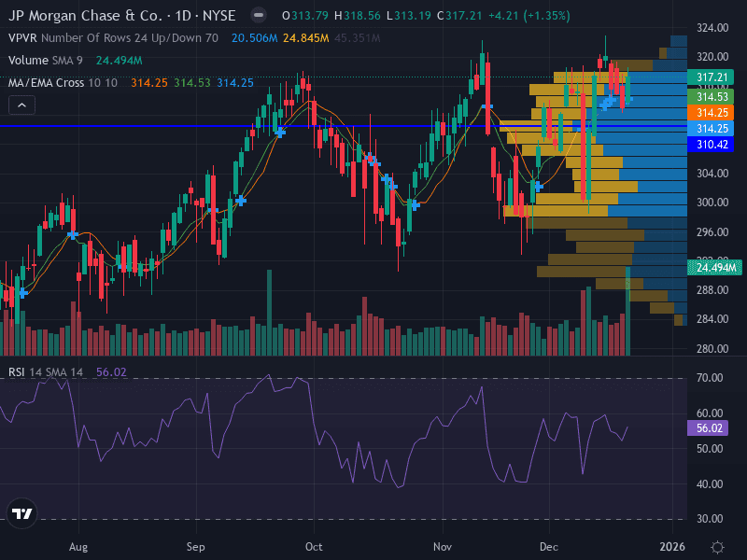
Task: Click the VPVR total volume value 45.351M
Action: point(358,38)
